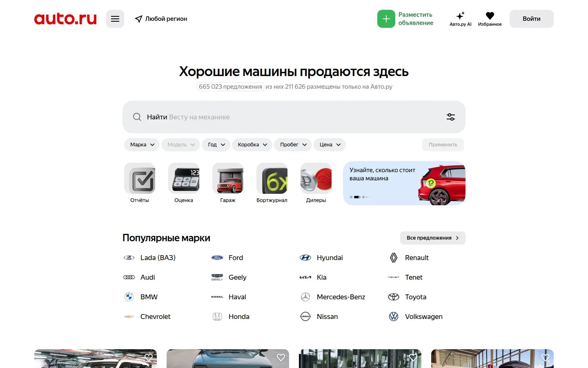Click the banner carousel pagination dots

tap(359, 197)
